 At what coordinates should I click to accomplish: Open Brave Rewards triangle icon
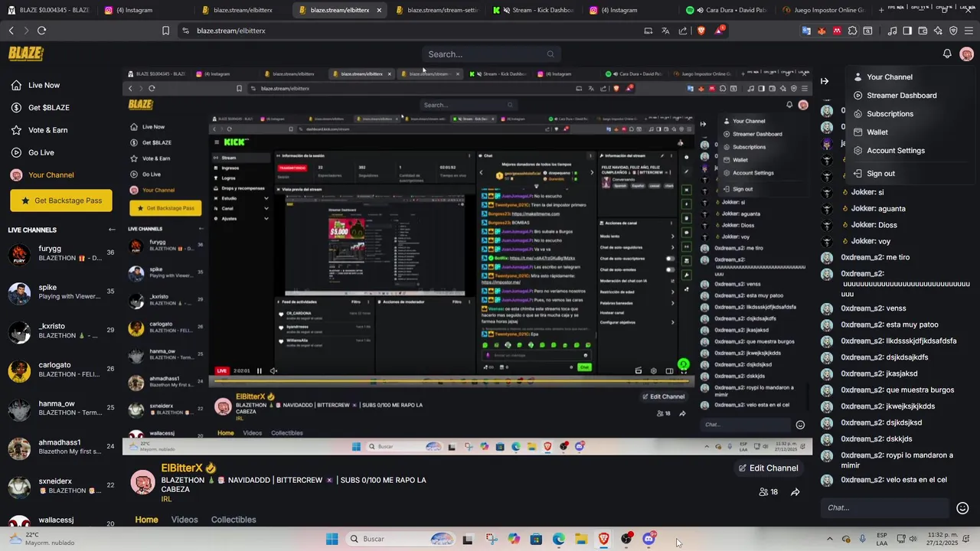[720, 31]
